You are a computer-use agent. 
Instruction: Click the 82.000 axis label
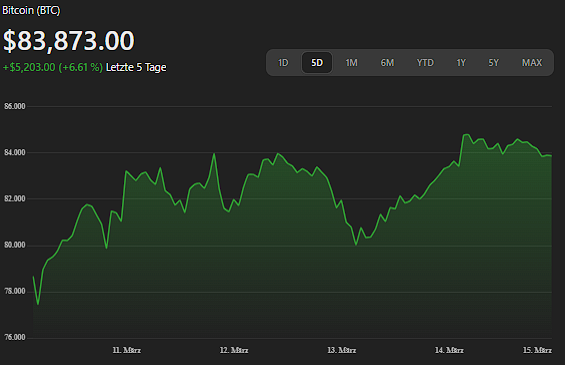tap(15, 199)
